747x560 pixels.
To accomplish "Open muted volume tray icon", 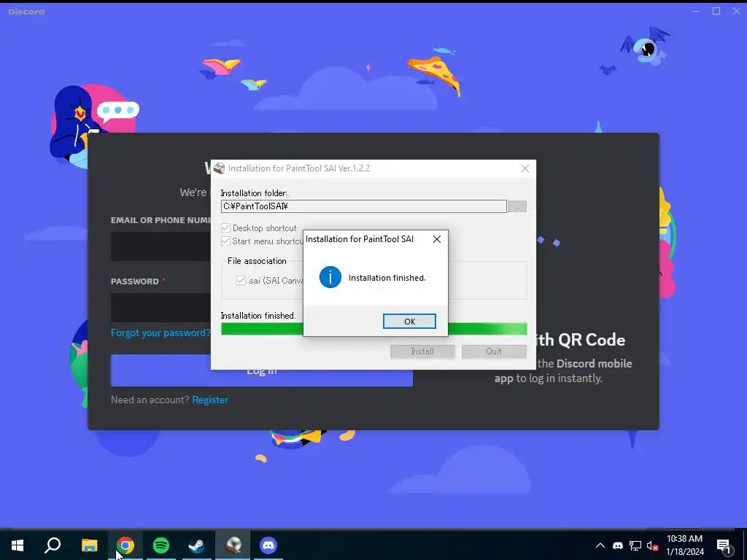I will pyautogui.click(x=653, y=545).
